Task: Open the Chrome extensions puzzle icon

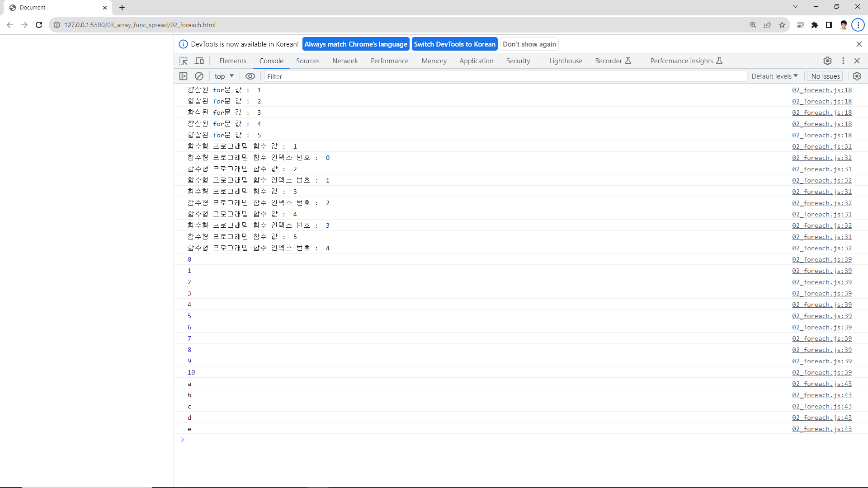Action: coord(815,25)
